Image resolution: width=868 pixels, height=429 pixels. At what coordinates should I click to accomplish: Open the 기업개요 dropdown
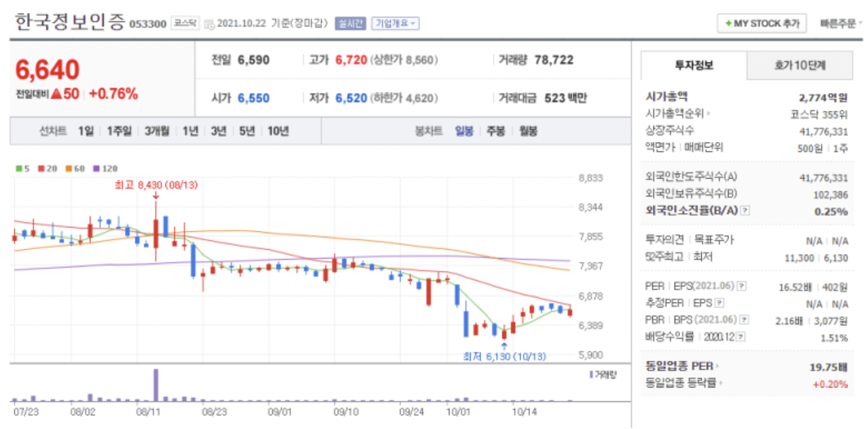point(396,24)
